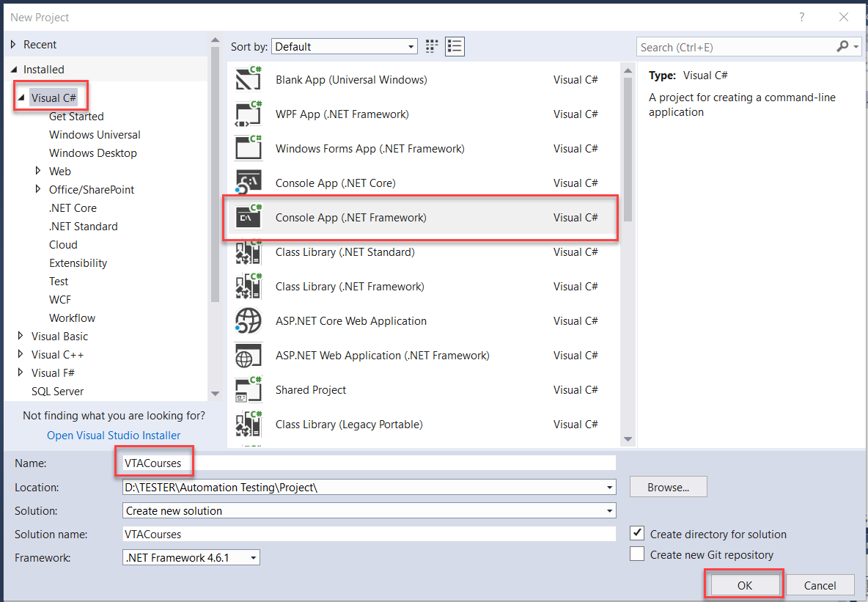
Task: Open the Sort by dropdown
Action: (344, 46)
